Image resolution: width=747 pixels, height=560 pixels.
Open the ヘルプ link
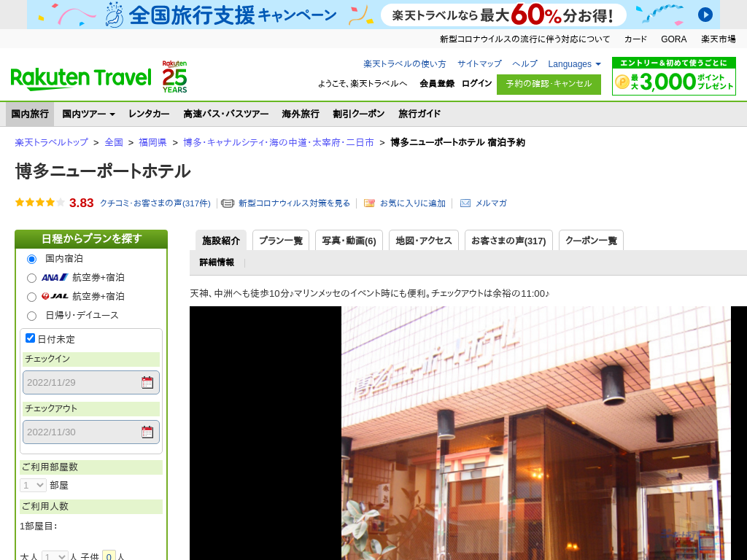(x=525, y=64)
